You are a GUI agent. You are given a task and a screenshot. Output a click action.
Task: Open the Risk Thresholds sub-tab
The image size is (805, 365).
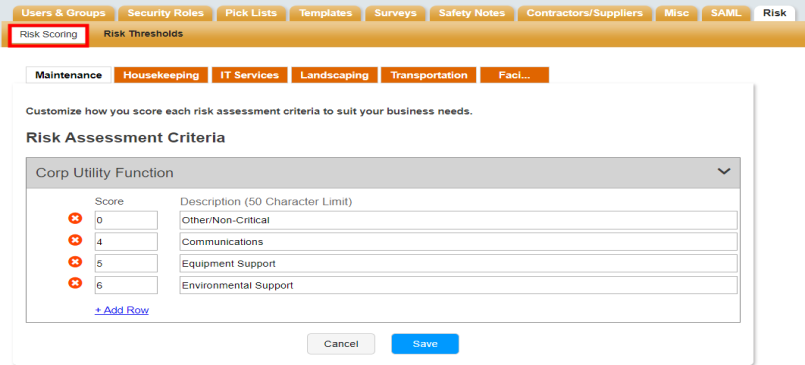[143, 34]
